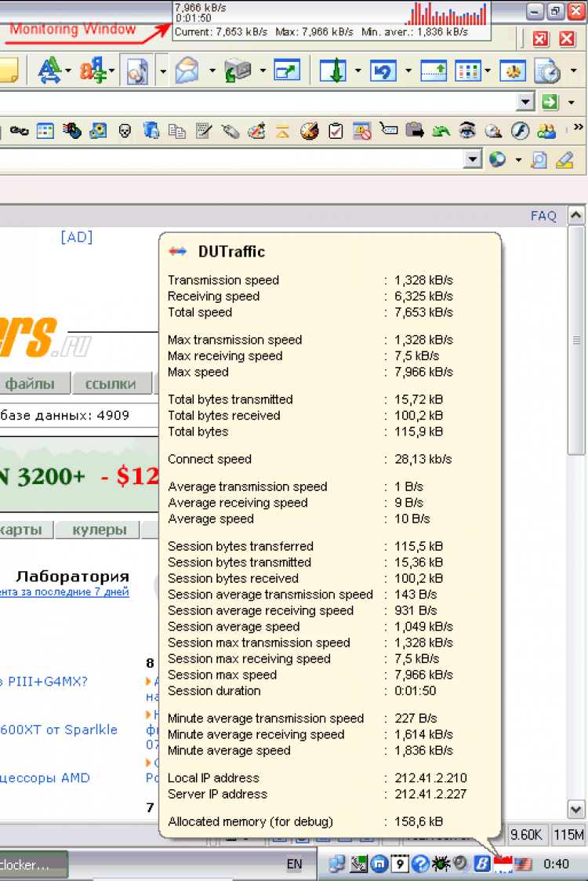Viewport: 588px width, 881px height.
Task: Click the eye icon in third toolbar
Action: tap(467, 131)
